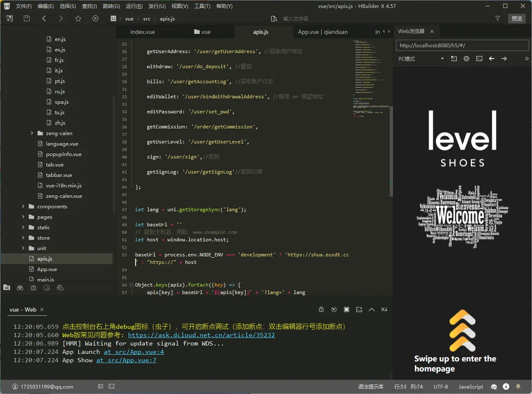
Task: Toggle the 语法提示库 option in status bar
Action: 370,386
